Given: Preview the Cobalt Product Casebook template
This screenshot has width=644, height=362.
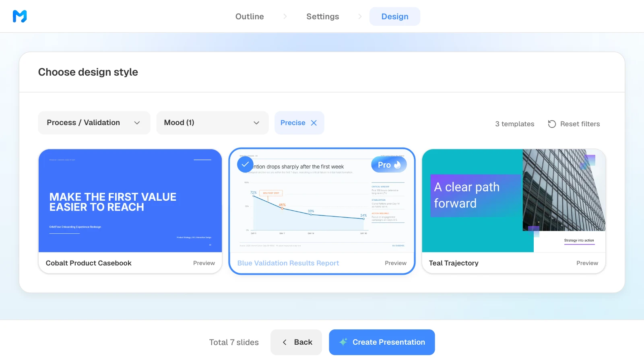Looking at the screenshot, I should [204, 263].
